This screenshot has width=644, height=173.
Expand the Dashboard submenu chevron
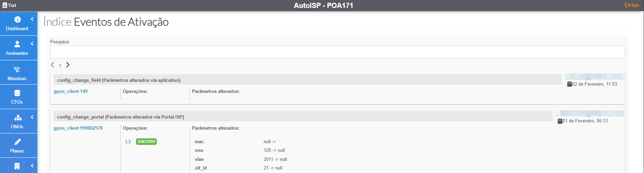click(32, 19)
